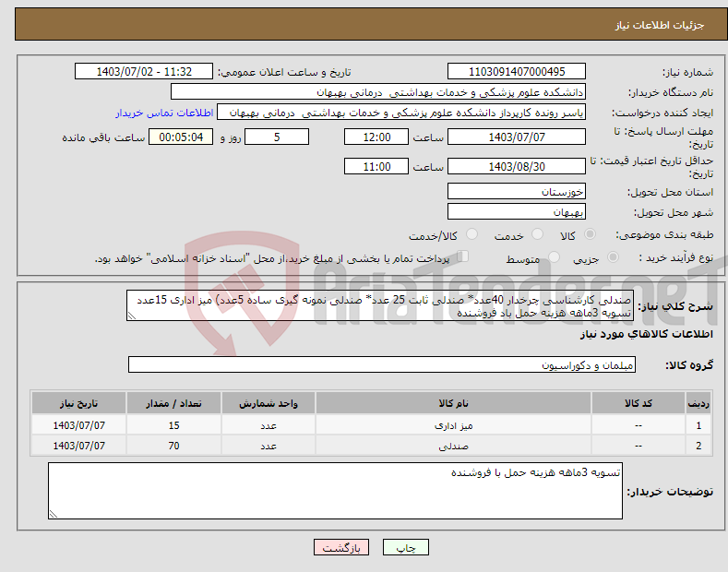The width and height of the screenshot is (728, 572).
Task: Click the deadline time 12:00 field
Action: tap(376, 137)
